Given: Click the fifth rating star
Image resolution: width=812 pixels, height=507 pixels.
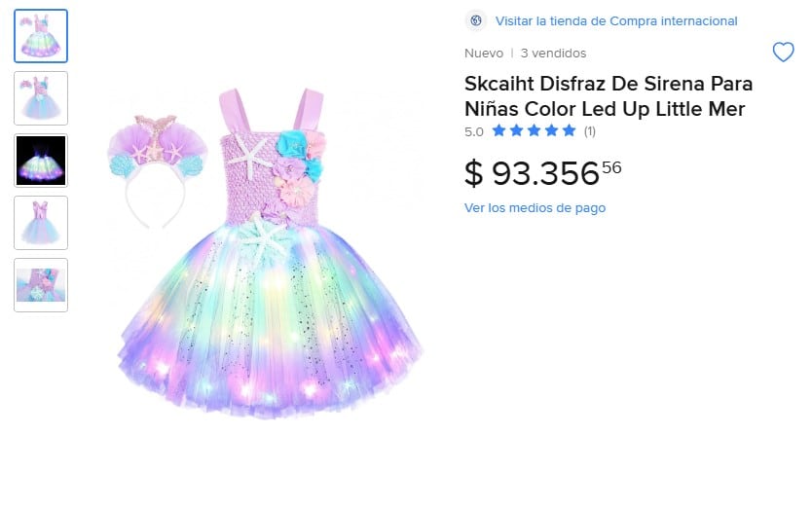Looking at the screenshot, I should 569,130.
